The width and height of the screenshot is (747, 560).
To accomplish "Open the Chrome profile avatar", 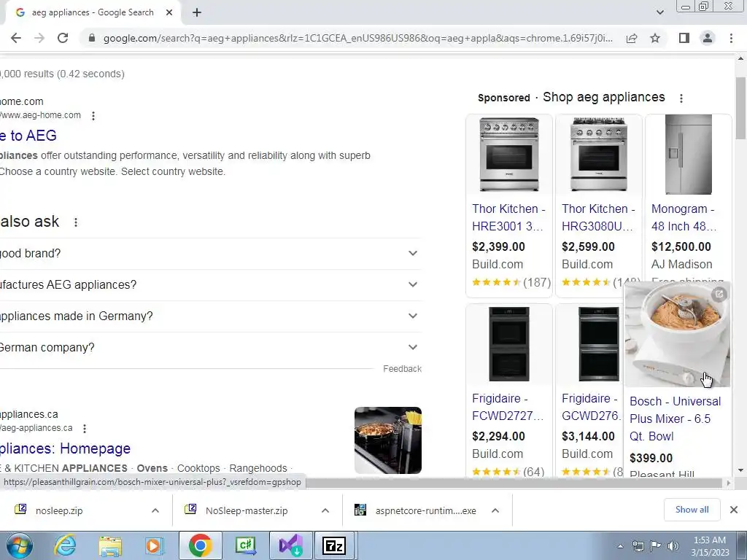I will (x=708, y=38).
